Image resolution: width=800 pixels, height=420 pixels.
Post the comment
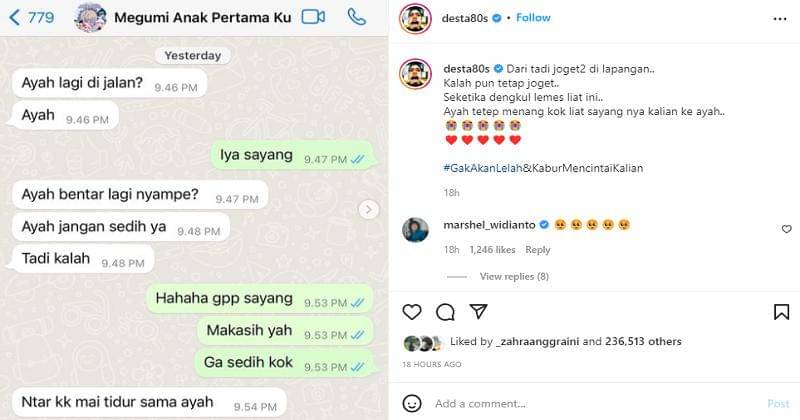778,403
